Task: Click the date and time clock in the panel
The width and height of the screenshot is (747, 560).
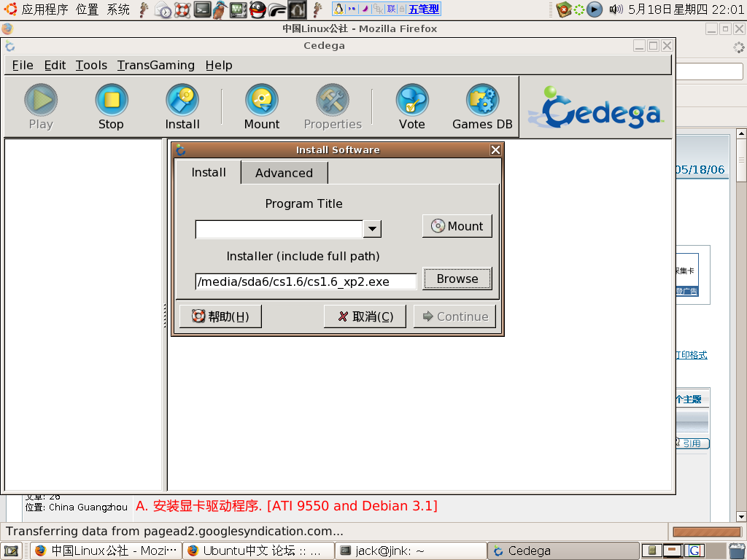Action: 686,9
